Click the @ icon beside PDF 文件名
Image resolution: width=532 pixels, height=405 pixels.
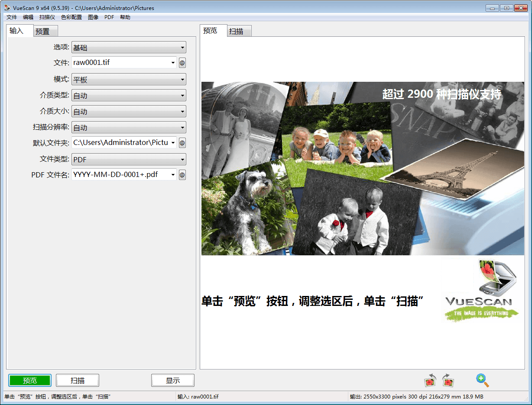point(182,175)
